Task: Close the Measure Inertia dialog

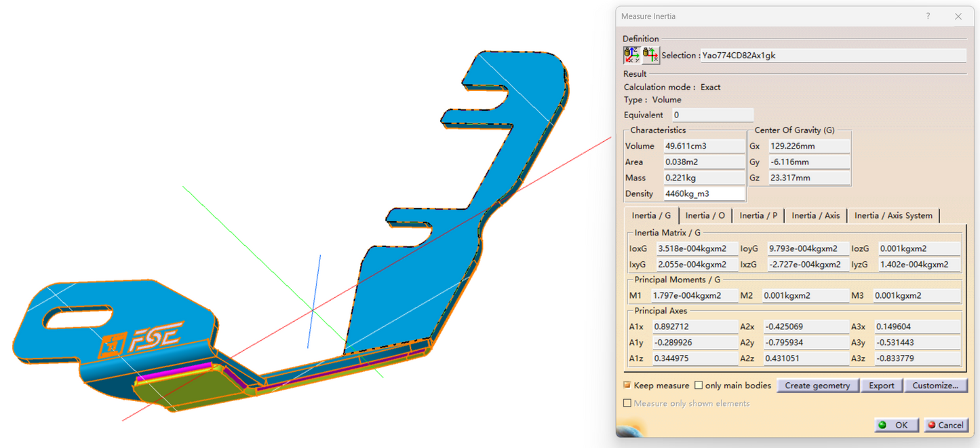Action: pyautogui.click(x=958, y=16)
